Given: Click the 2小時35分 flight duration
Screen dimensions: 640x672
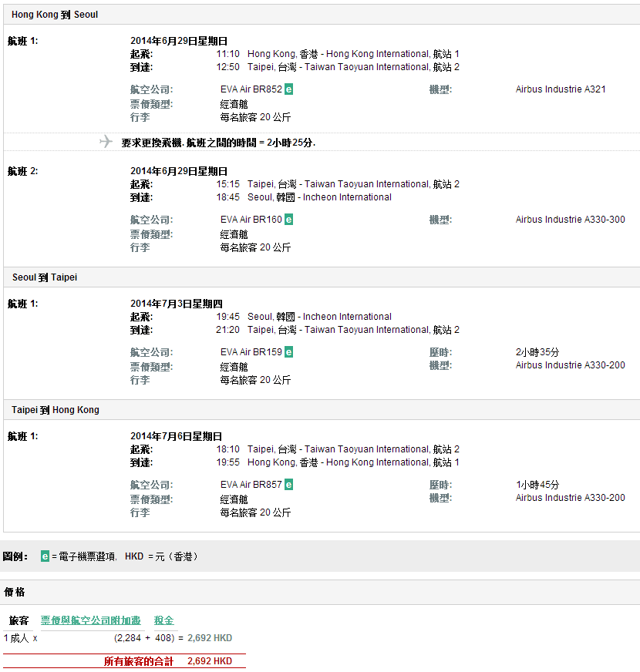Looking at the screenshot, I should point(537,352).
